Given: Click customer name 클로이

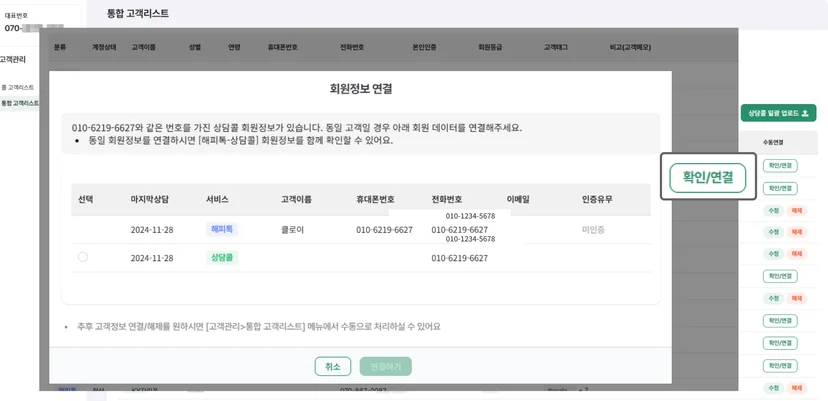Looking at the screenshot, I should coord(293,230).
